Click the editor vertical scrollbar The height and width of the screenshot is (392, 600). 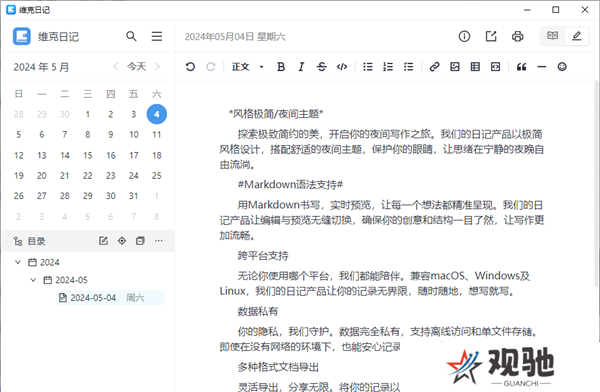(x=596, y=184)
